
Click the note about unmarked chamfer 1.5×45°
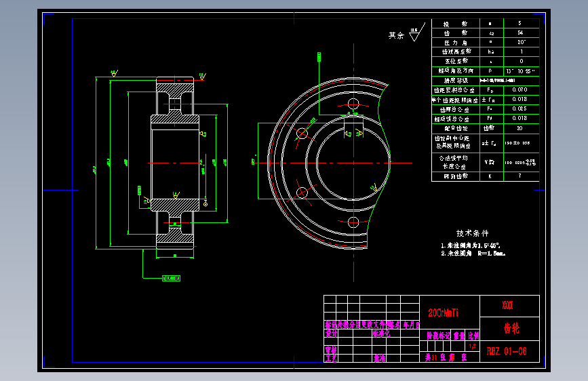[470, 245]
